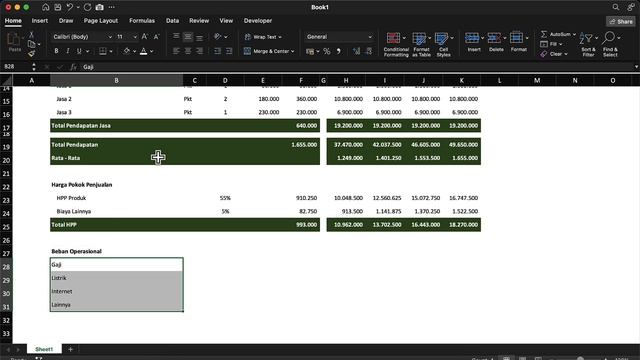Click the Home icon in title bar
Image resolution: width=640 pixels, height=360 pixels.
46,7
